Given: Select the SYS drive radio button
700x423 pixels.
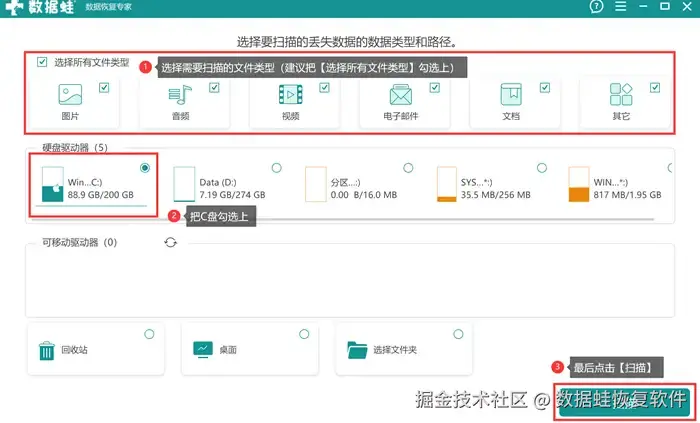Looking at the screenshot, I should (542, 168).
